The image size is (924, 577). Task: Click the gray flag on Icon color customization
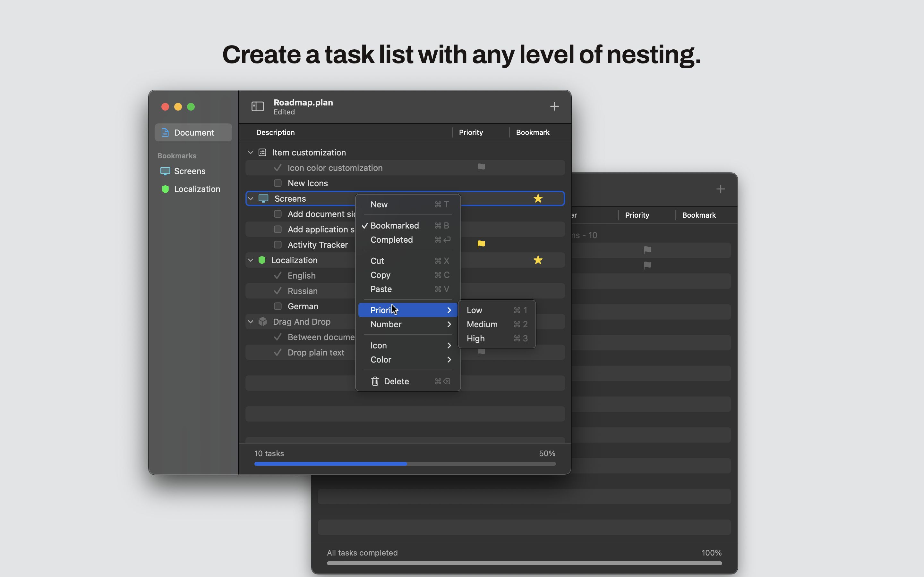(x=481, y=168)
